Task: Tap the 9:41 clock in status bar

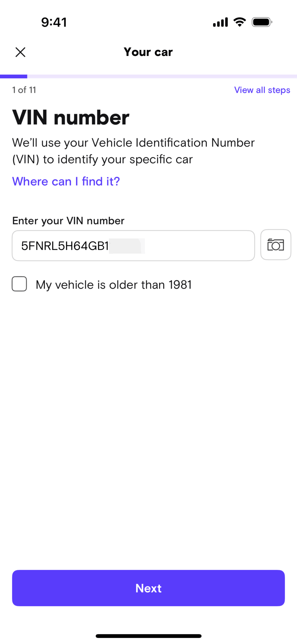Action: (54, 22)
